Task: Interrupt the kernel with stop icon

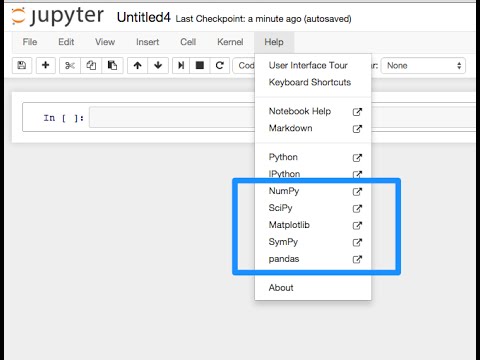Action: click(200, 65)
